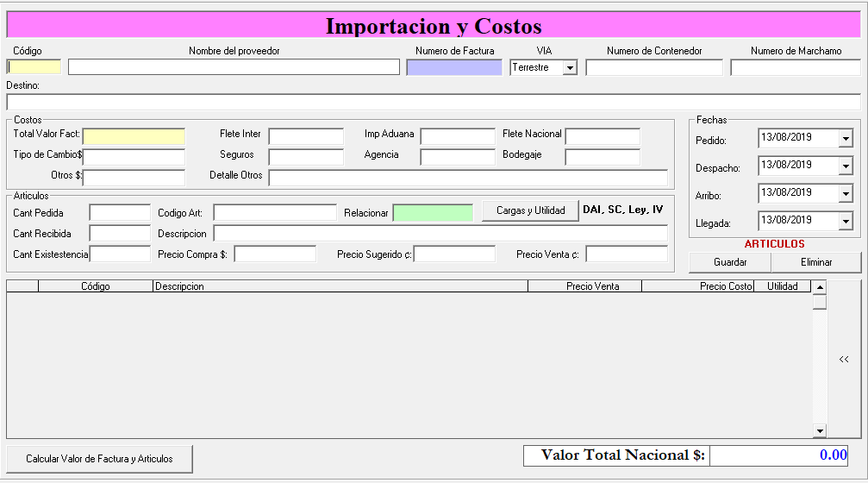
Task: Open the Llegada date picker arrow
Action: coord(845,221)
